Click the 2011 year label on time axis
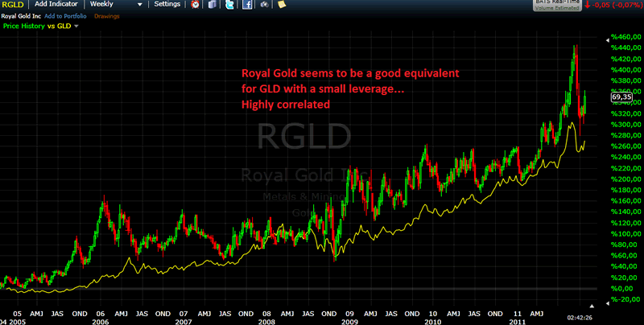Image resolution: width=644 pixels, height=325 pixels. (x=517, y=322)
